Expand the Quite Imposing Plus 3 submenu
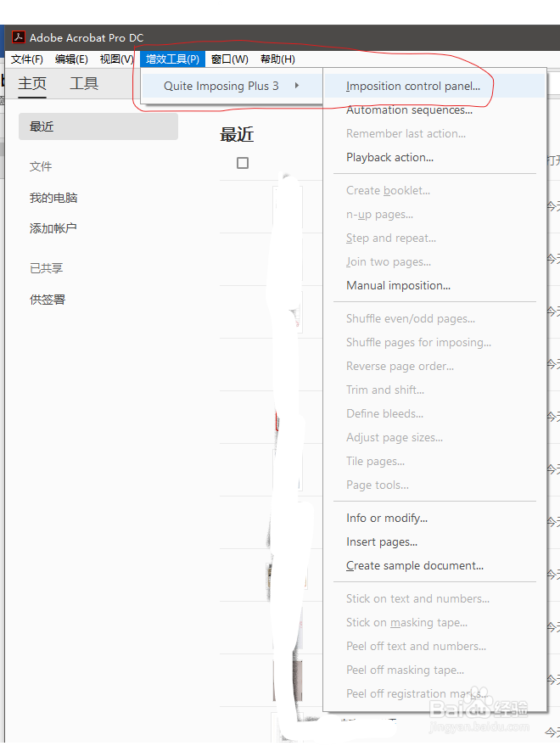 pyautogui.click(x=232, y=86)
